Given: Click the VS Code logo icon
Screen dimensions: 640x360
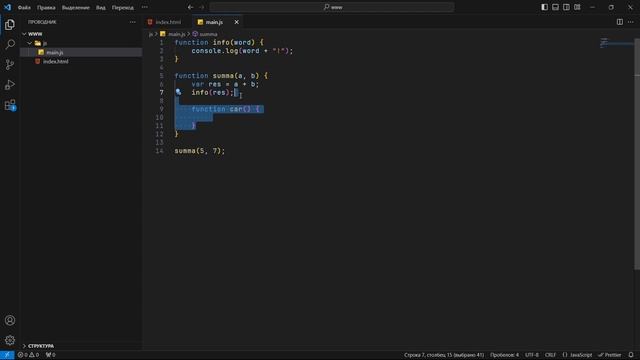Looking at the screenshot, I should point(7,7).
